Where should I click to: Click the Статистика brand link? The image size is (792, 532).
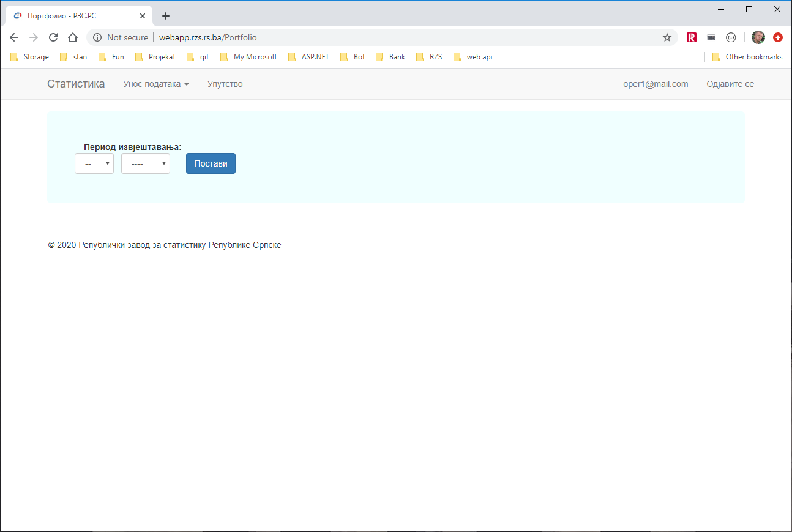(x=76, y=84)
